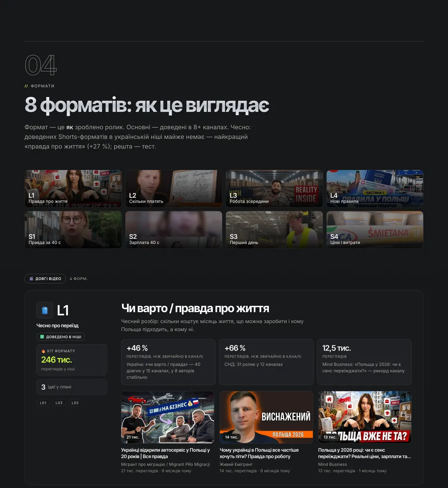Screen dimensions: 448x488
Task: Open title Чому українці в Польщі все частіше
Action: pos(259,453)
